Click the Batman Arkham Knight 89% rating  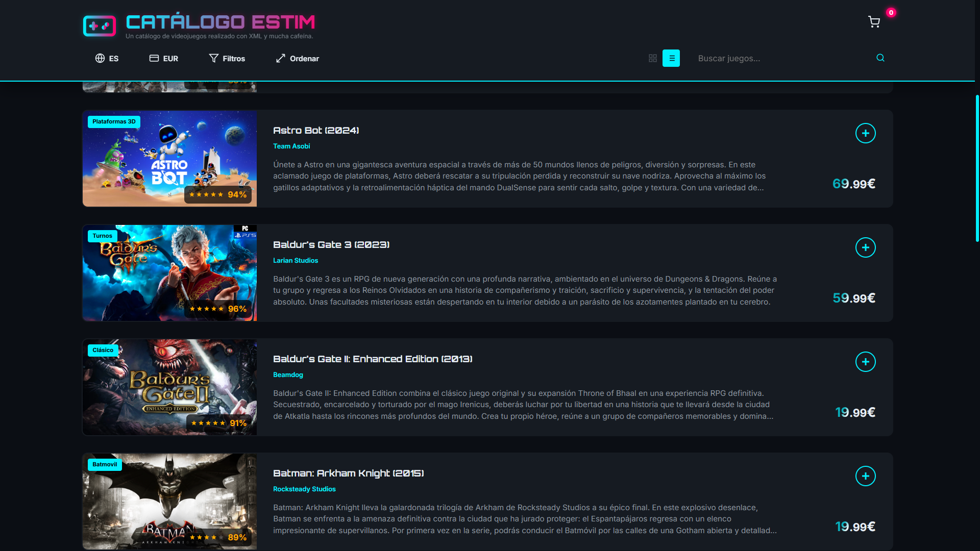pyautogui.click(x=218, y=537)
